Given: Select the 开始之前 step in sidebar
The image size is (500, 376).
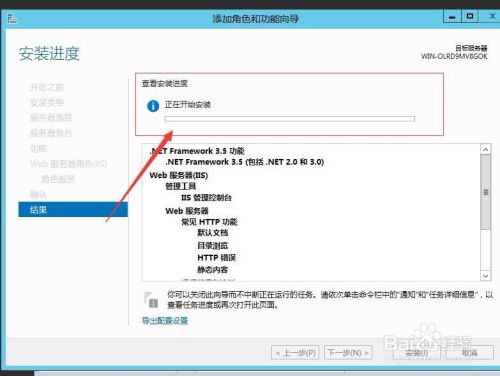Looking at the screenshot, I should pyautogui.click(x=47, y=87).
